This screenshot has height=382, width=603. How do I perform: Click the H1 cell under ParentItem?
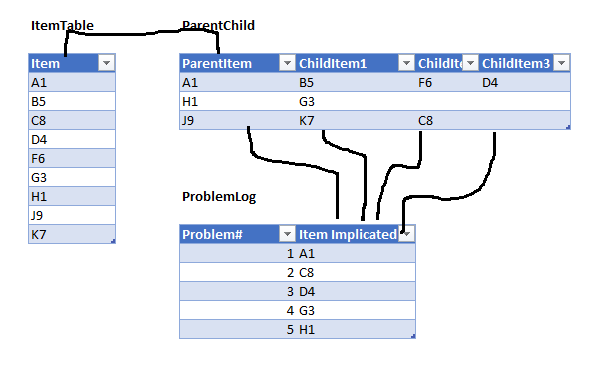(x=238, y=102)
